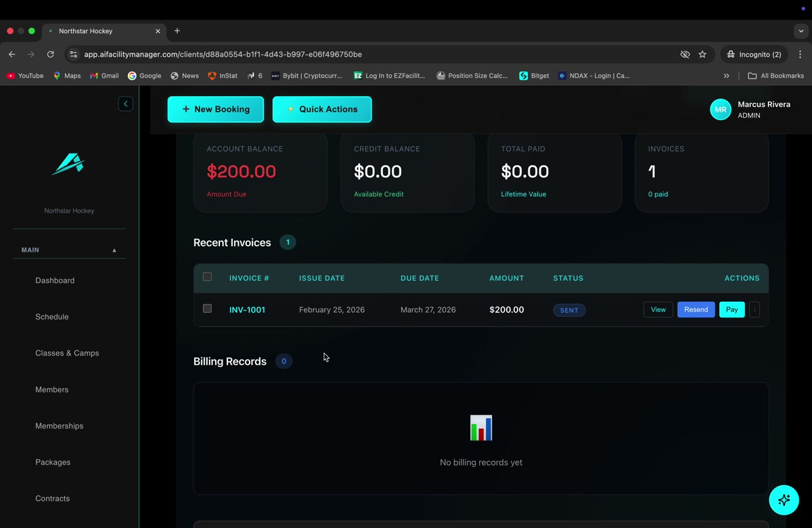Open the YouTube bookmark icon
The image size is (812, 528).
(x=9, y=76)
